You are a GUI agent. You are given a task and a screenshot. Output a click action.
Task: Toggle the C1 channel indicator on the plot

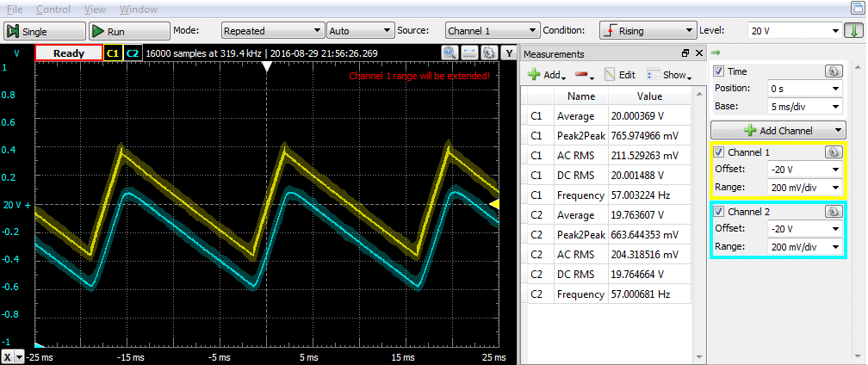tap(113, 53)
